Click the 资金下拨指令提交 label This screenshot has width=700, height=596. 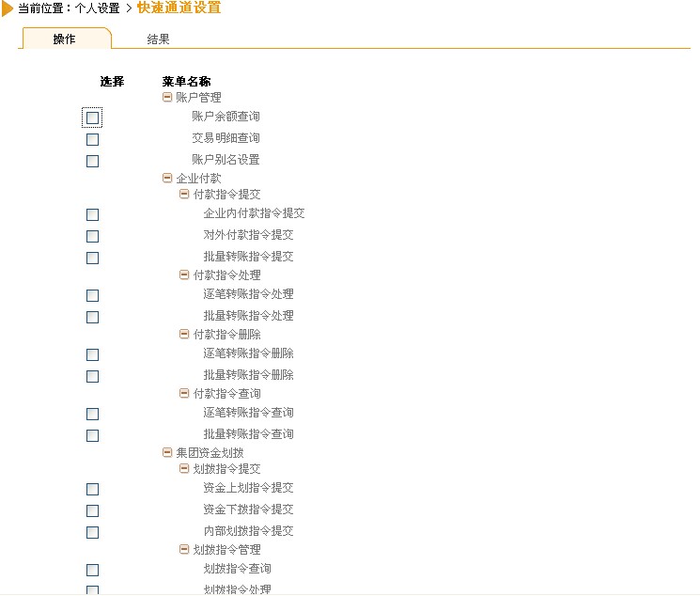tap(248, 510)
